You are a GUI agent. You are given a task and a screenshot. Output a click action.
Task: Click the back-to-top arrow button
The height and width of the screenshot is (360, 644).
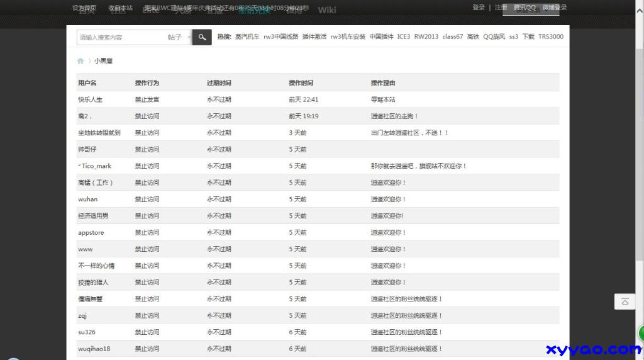tap(625, 302)
